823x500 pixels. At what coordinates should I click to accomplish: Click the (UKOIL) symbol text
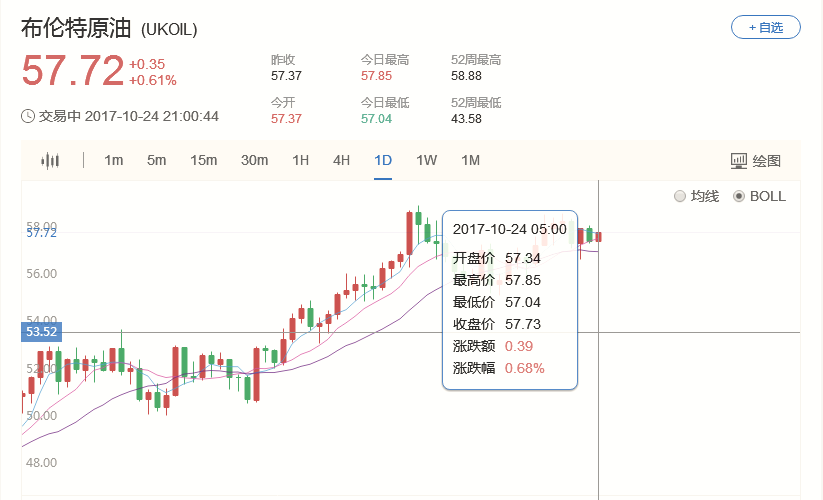point(169,29)
